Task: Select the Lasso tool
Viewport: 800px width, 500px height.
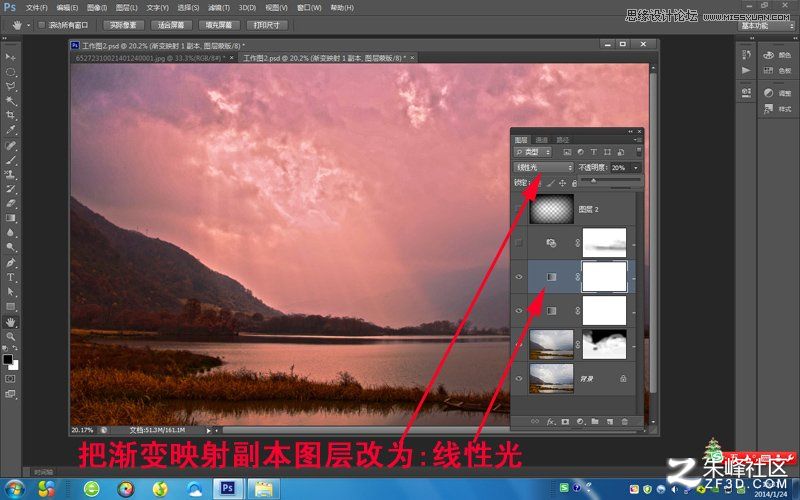Action: coord(10,86)
